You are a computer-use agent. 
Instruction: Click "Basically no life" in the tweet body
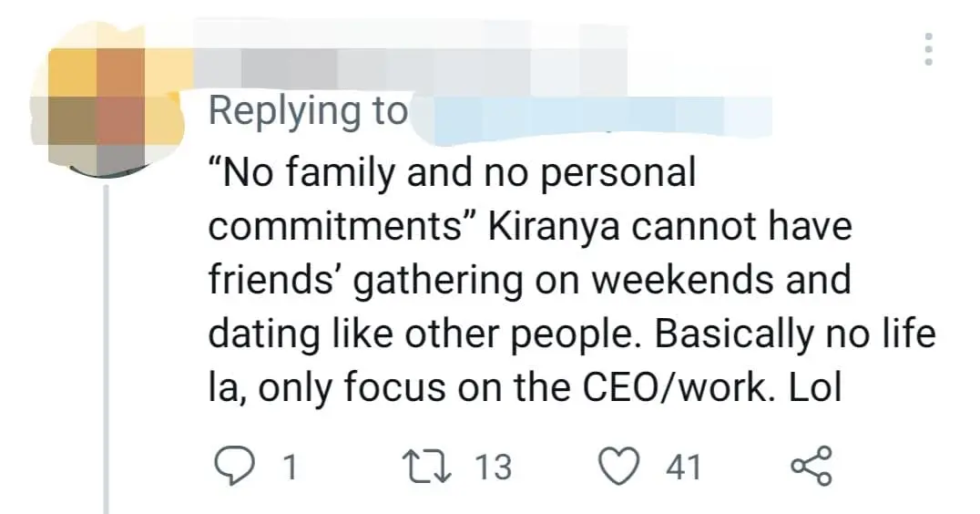pos(795,334)
